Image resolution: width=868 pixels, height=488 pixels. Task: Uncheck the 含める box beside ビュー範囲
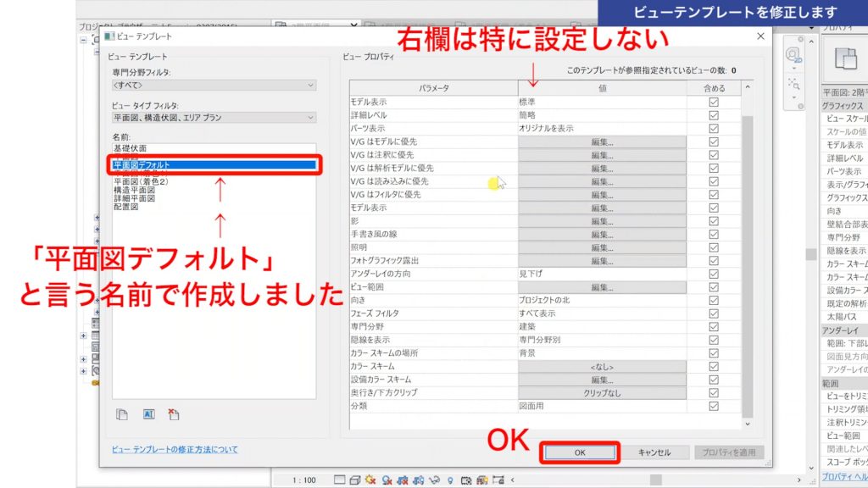coord(712,286)
